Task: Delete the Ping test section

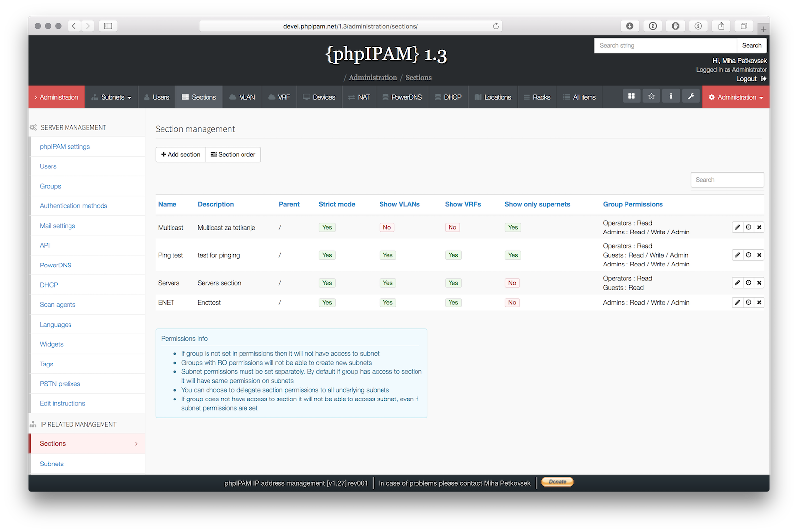Action: 759,255
